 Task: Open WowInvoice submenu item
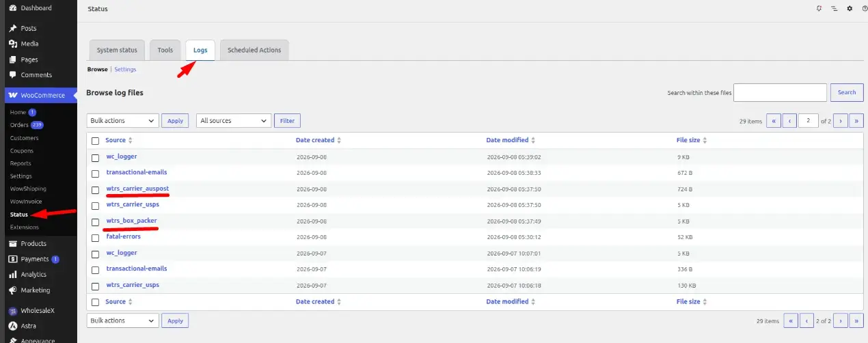point(25,202)
